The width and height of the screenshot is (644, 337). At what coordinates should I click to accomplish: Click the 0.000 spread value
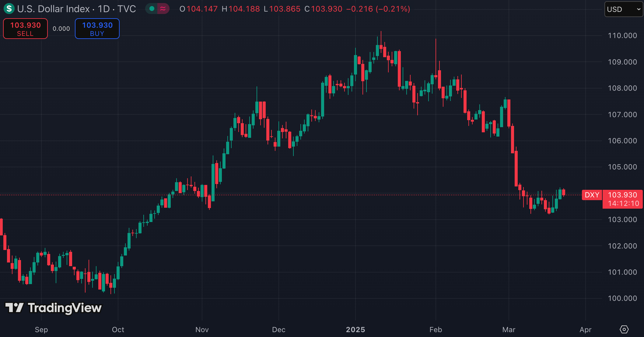point(61,29)
